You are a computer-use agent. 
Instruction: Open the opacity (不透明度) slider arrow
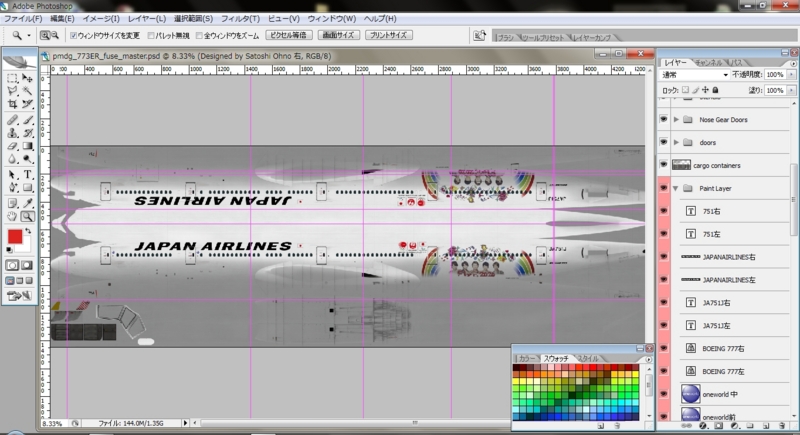(x=791, y=74)
